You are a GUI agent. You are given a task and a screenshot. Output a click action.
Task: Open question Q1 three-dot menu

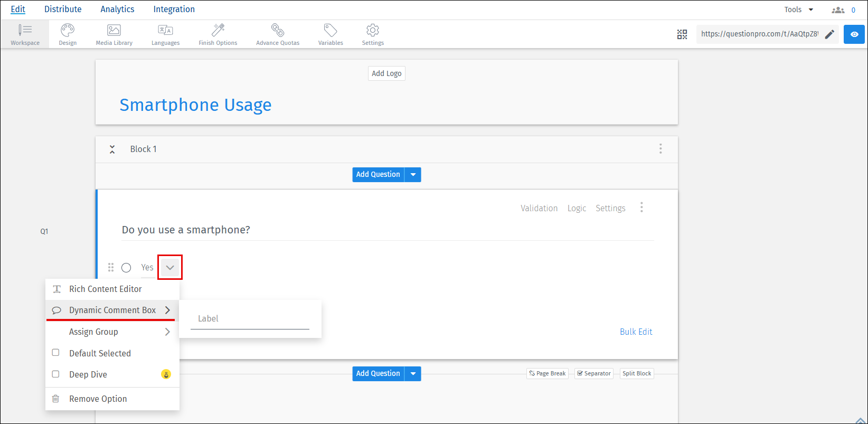pyautogui.click(x=641, y=208)
